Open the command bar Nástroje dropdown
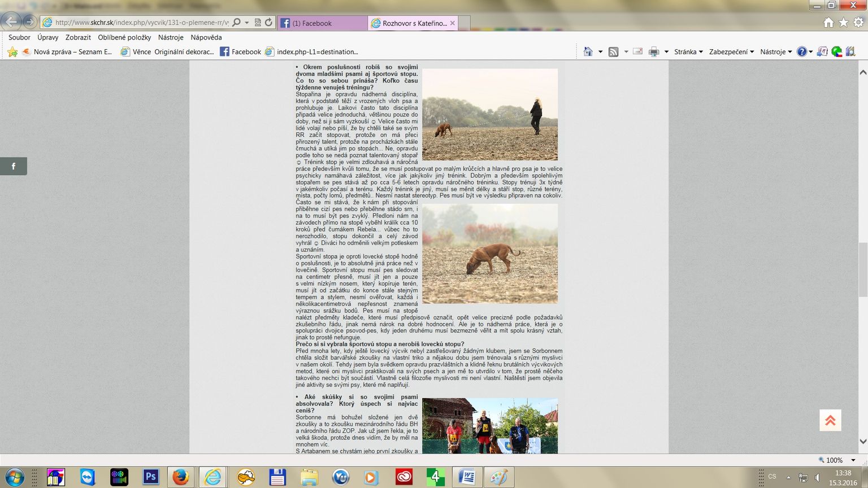The image size is (868, 488). (776, 51)
